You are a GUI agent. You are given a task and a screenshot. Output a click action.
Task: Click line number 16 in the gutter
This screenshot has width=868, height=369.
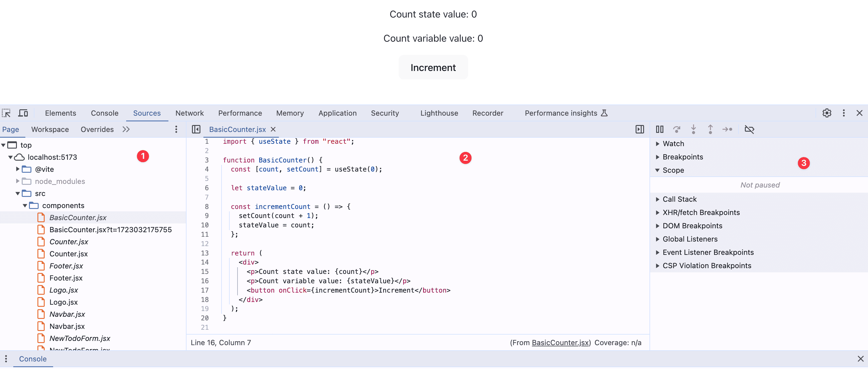(205, 281)
